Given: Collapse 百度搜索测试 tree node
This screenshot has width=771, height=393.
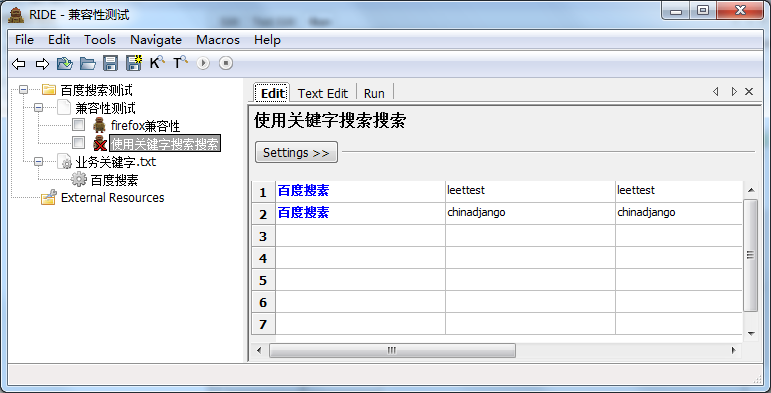Looking at the screenshot, I should pos(24,90).
